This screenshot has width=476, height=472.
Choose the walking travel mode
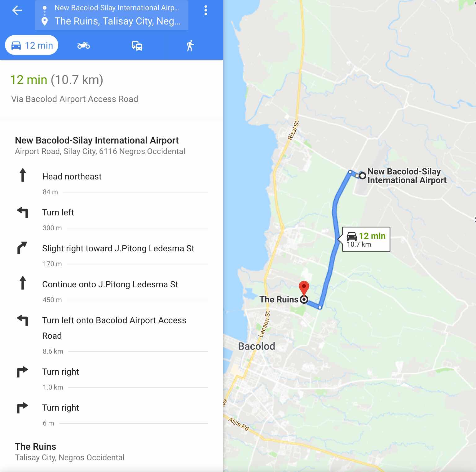coord(190,46)
